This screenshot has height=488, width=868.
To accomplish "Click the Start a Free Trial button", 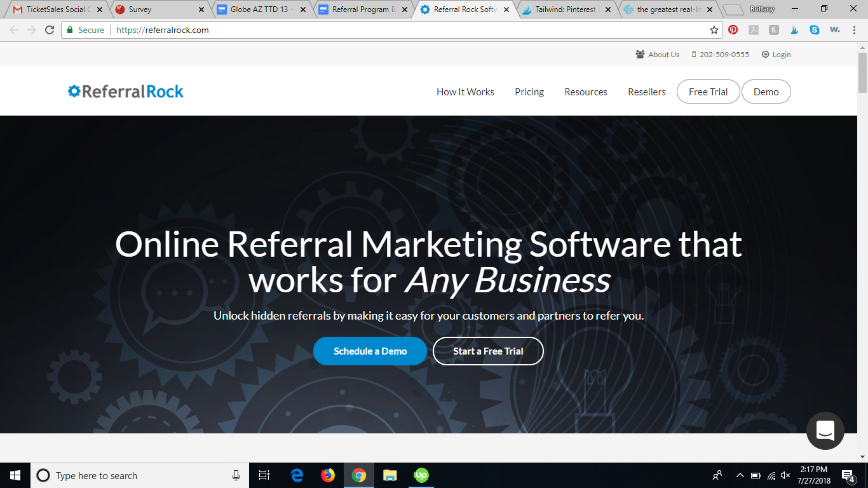I will point(488,351).
